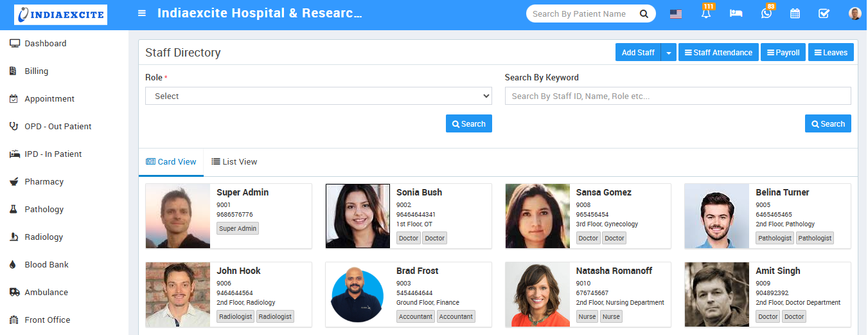
Task: Click the search magnifier in patient search
Action: click(644, 14)
